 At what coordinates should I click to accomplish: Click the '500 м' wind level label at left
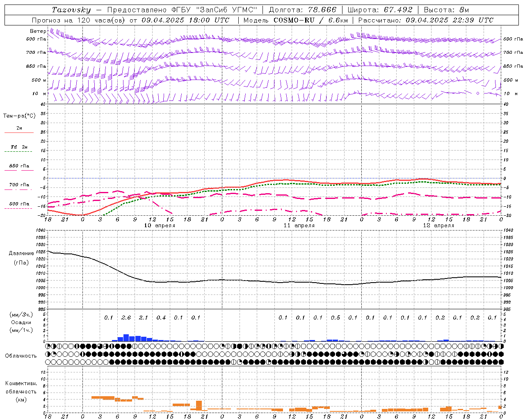coord(39,80)
